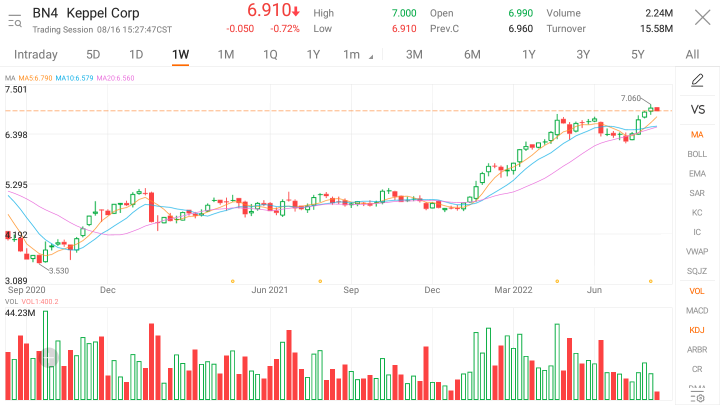720x405 pixels.
Task: Toggle the KC indicator
Action: 697,213
